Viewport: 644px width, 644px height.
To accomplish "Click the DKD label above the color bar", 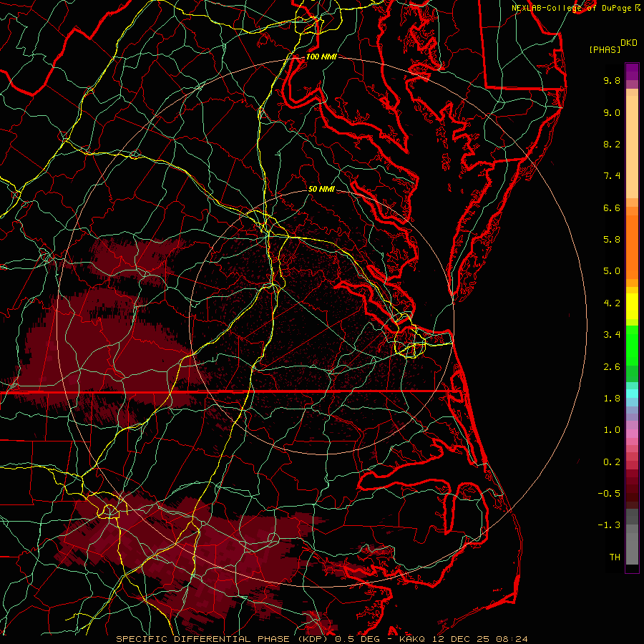I will [629, 43].
